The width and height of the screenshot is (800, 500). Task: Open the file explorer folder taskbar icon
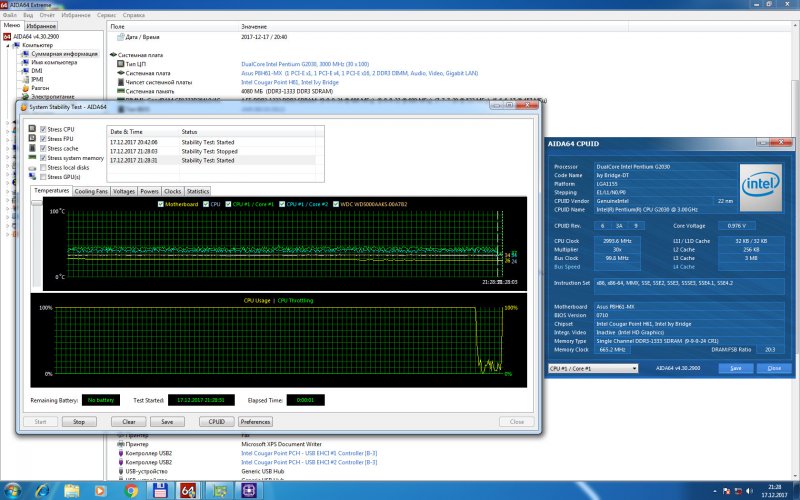point(72,490)
